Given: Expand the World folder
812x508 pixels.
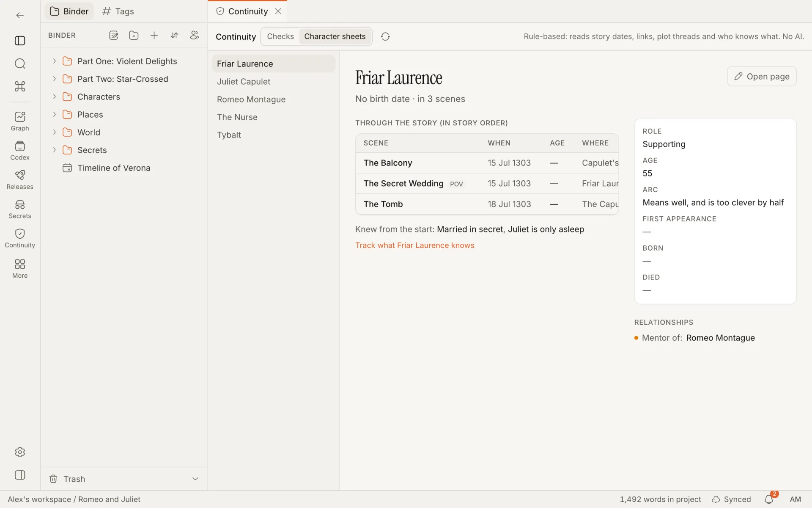Looking at the screenshot, I should [54, 133].
